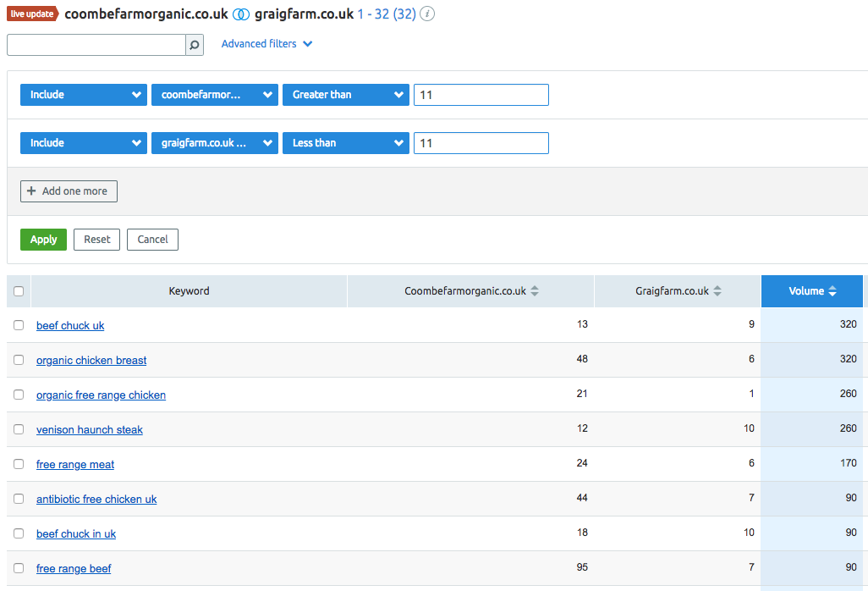Screen dimensions: 868x591
Task: Click the info icon next to result count
Action: click(426, 14)
